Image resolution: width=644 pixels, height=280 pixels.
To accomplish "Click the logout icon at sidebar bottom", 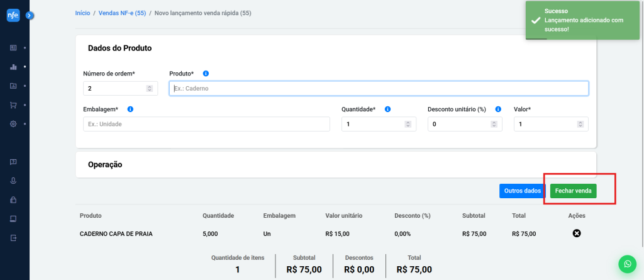I will tap(13, 238).
